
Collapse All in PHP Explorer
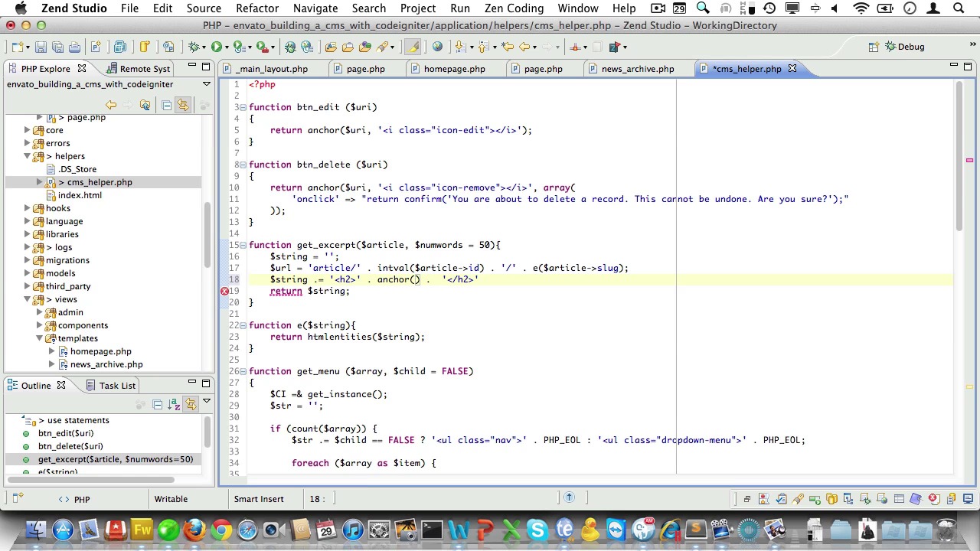click(x=166, y=106)
